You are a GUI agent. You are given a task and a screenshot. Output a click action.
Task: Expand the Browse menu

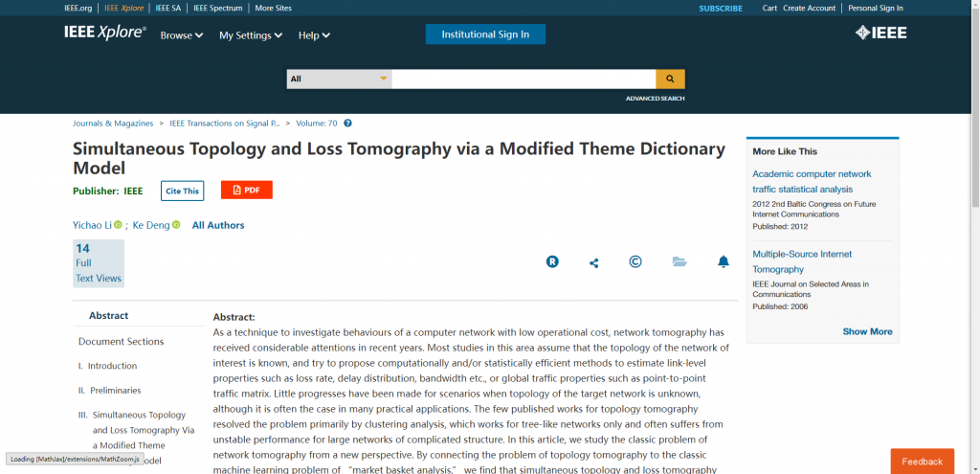point(182,35)
